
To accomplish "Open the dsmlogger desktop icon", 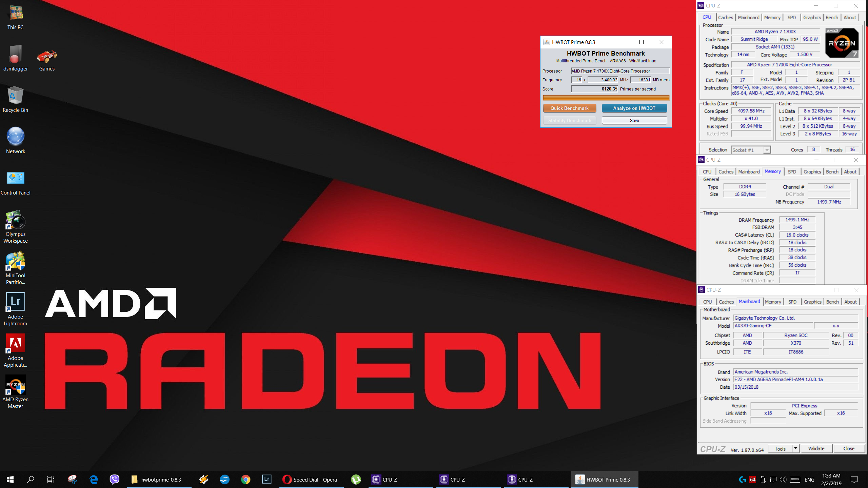I will pos(16,58).
